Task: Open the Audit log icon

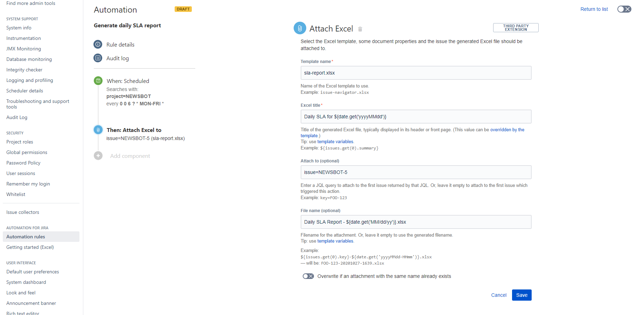Action: coord(98,58)
